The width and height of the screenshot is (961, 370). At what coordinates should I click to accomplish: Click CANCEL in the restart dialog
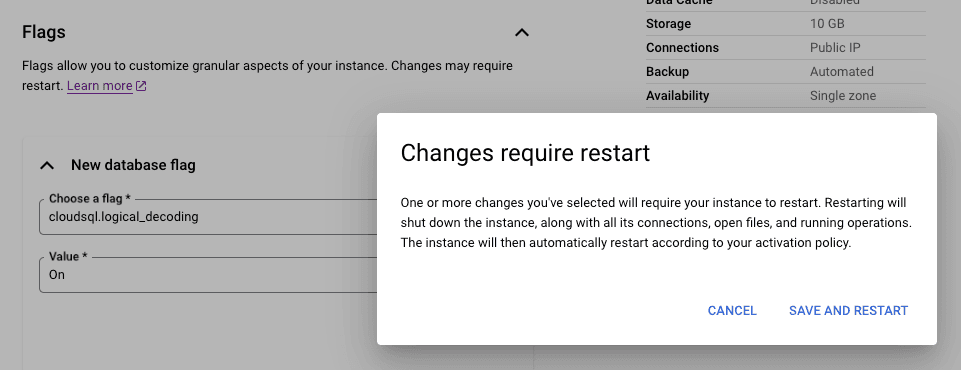pos(732,311)
